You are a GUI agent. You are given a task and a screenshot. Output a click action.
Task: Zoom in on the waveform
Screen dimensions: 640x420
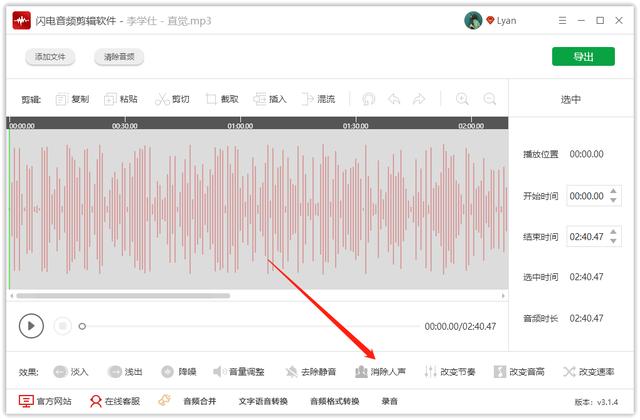[x=462, y=99]
